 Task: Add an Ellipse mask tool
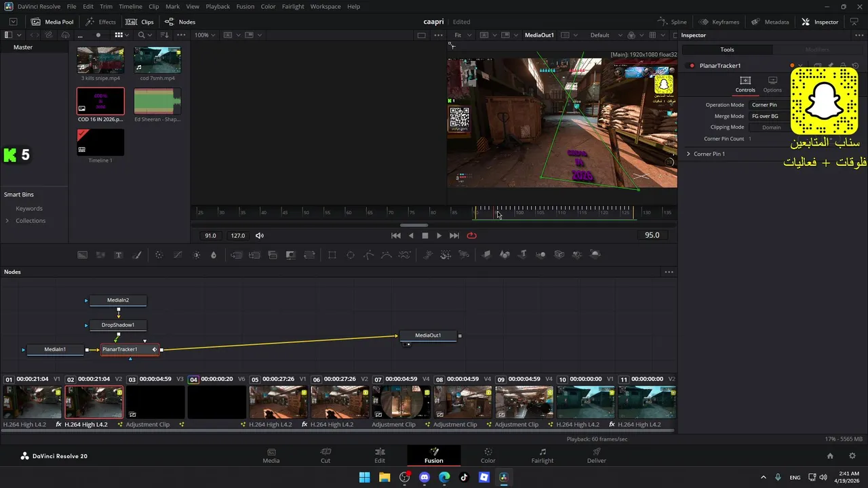tap(351, 255)
